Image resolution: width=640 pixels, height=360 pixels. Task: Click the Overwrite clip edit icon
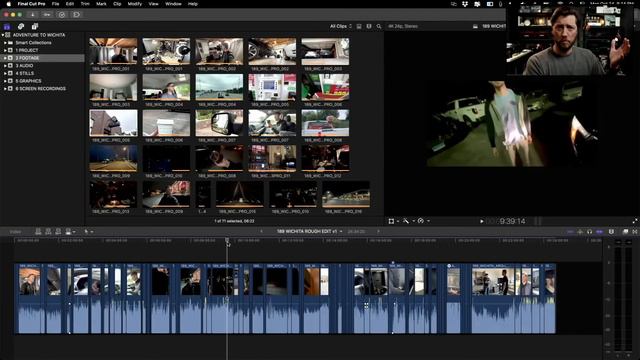[x=68, y=231]
